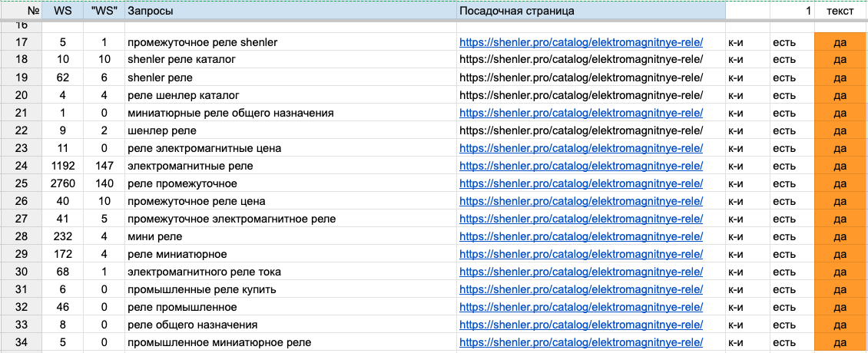Image resolution: width=868 pixels, height=353 pixels.
Task: Select row header number 34
Action: pyautogui.click(x=21, y=342)
